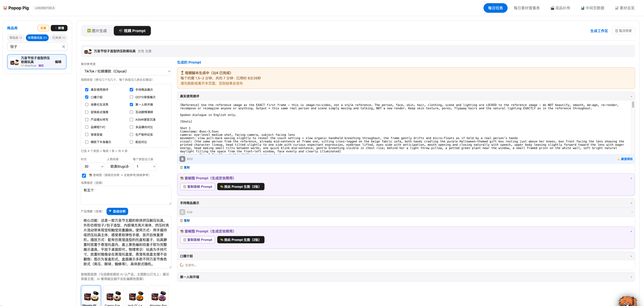Screen dimensions: 644x306
Task: Check ASMR感官沉浸 checkbox
Action: [x=131, y=120]
